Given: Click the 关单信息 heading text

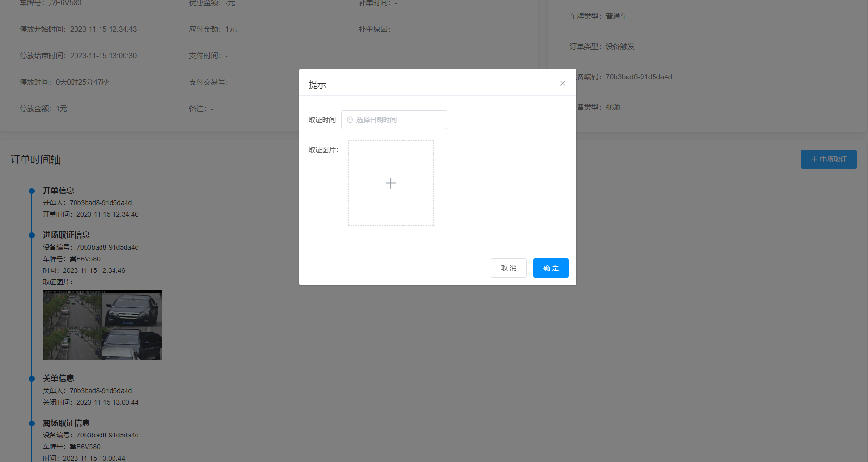Looking at the screenshot, I should (x=58, y=378).
